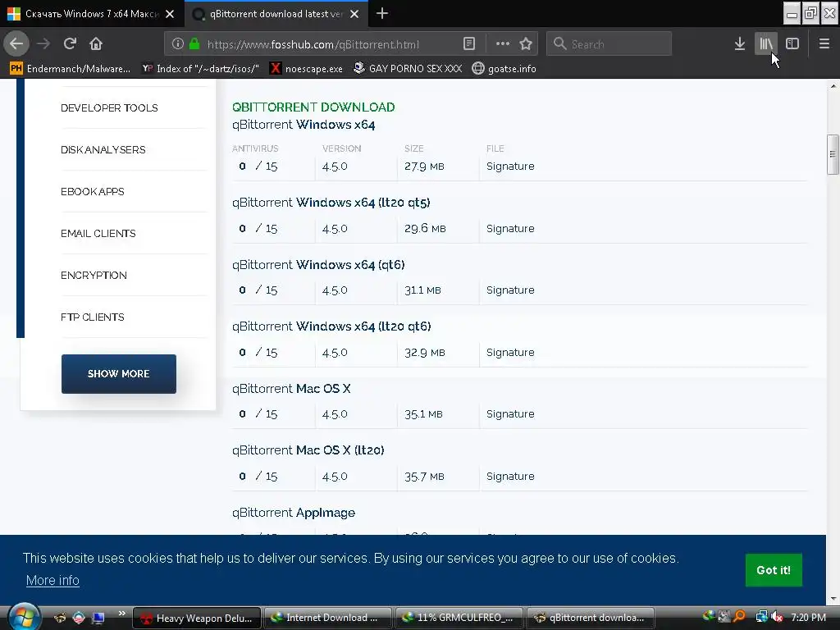Bookmark this page with the star icon
Screen dimensions: 840x630
pos(526,44)
